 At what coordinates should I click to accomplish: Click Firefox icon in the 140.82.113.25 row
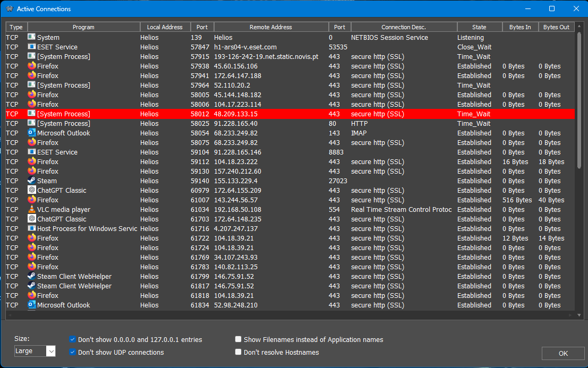31,267
